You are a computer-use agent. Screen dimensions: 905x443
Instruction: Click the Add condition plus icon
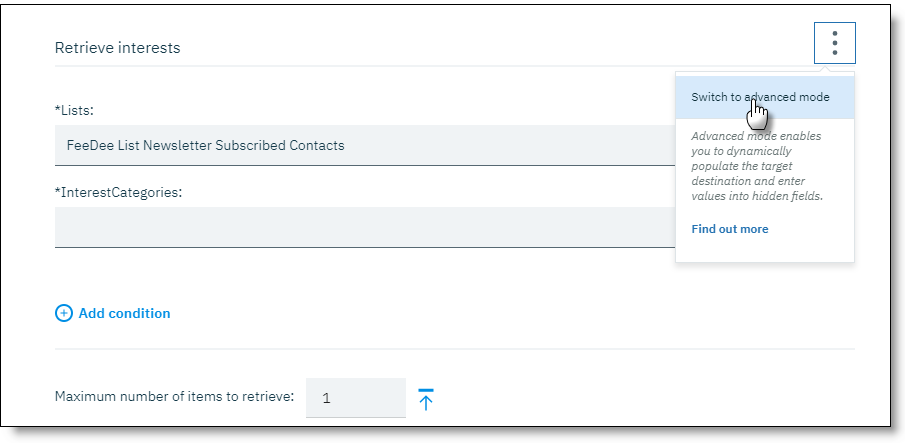[63, 313]
